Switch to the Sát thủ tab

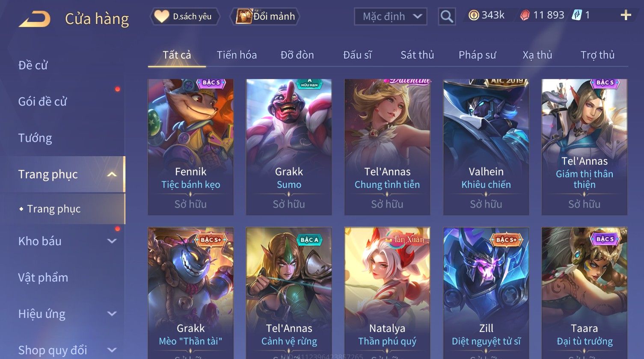pyautogui.click(x=417, y=55)
